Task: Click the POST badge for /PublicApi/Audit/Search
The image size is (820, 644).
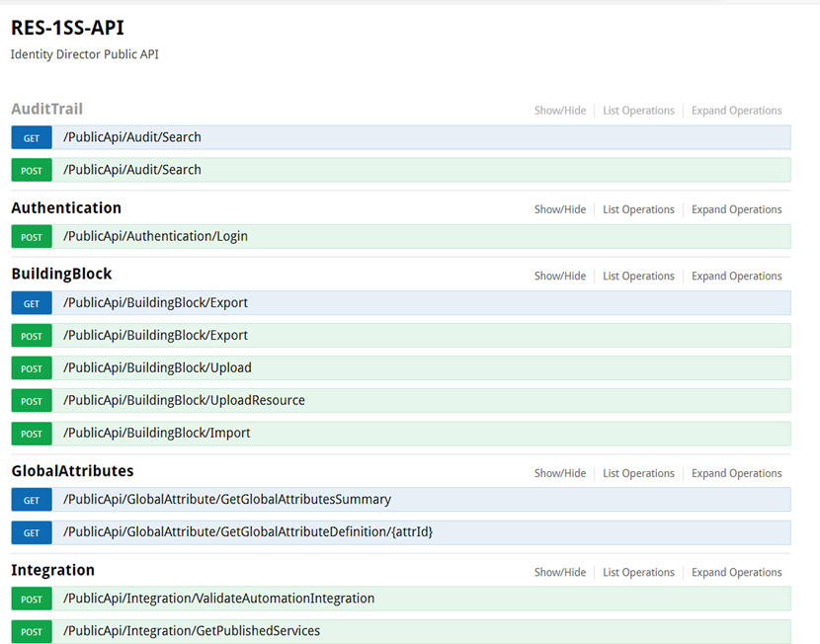Action: 32,171
